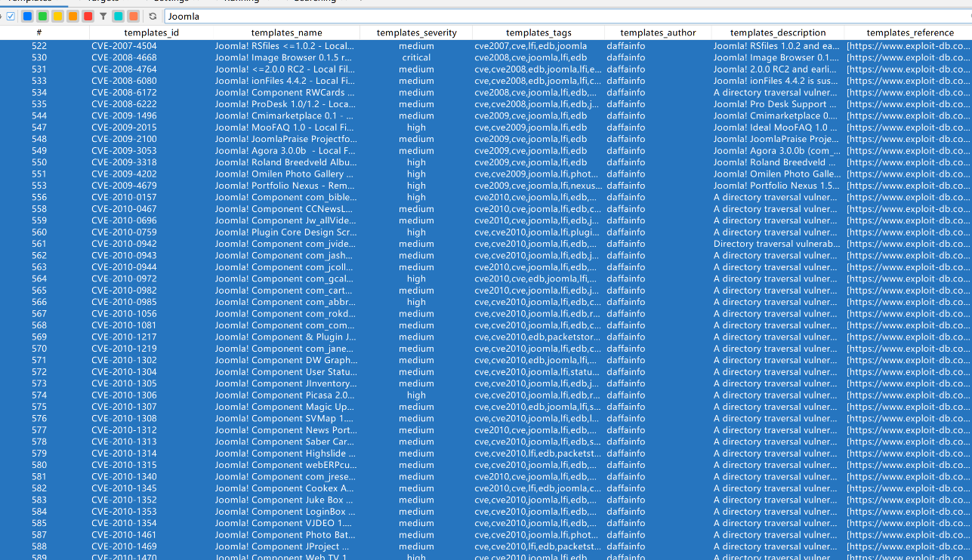Focus the search field containing Joomla

point(566,16)
